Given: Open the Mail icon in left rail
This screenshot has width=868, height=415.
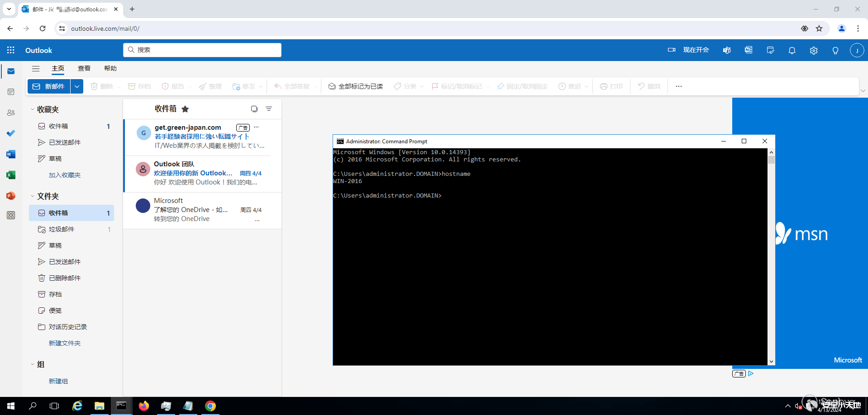Looking at the screenshot, I should coord(11,71).
